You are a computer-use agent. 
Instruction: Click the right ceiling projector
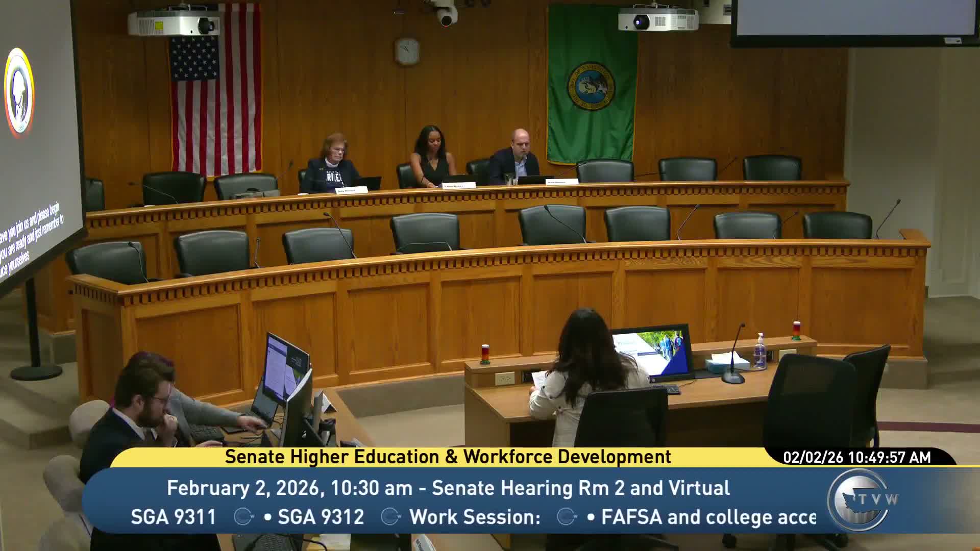657,19
